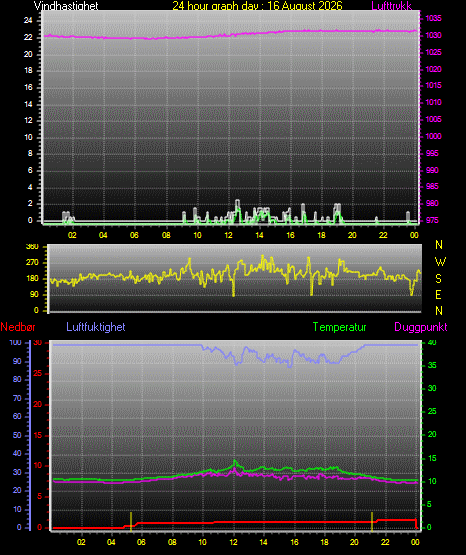Click the S direction letter

(x=438, y=279)
